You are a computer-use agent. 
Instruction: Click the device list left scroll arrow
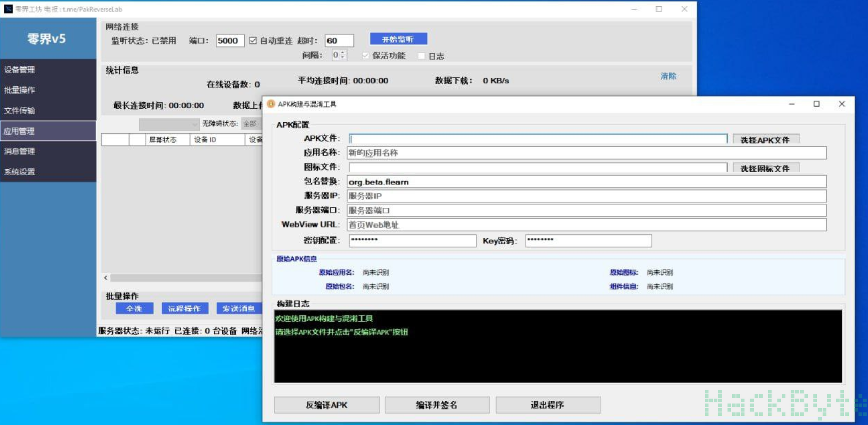coord(106,278)
